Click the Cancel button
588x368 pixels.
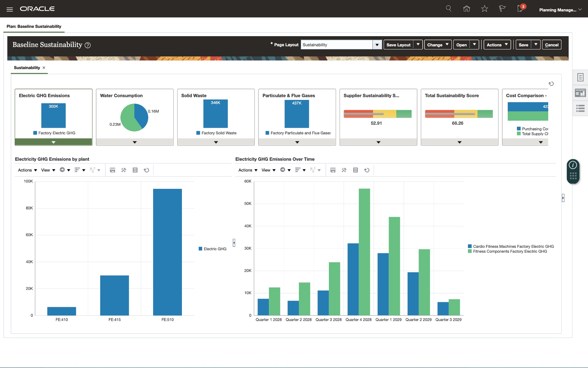[552, 45]
